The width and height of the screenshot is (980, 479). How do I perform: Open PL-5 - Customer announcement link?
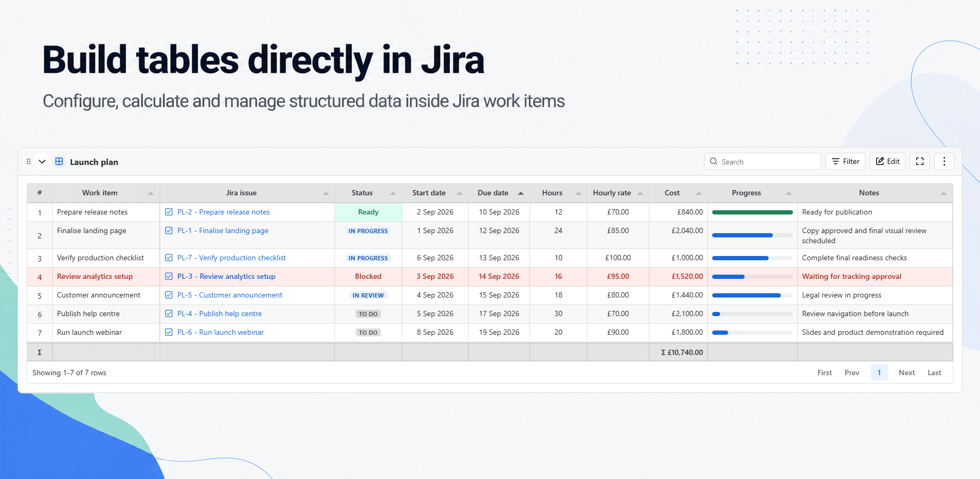point(230,295)
